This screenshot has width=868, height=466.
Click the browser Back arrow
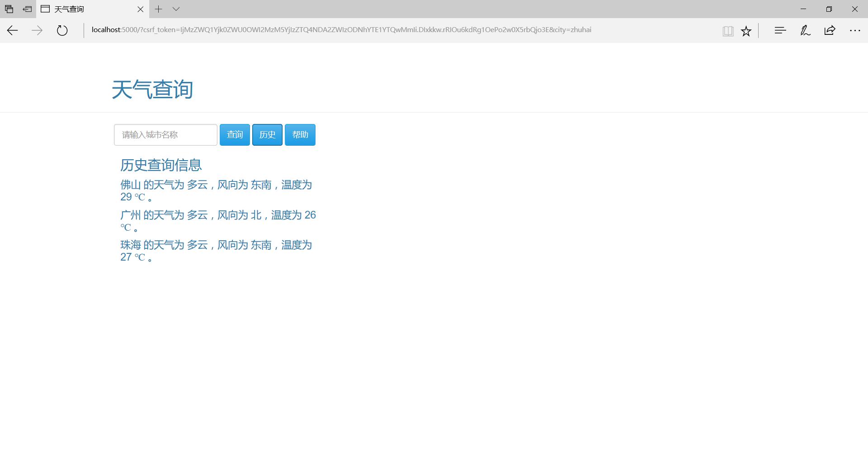[12, 30]
